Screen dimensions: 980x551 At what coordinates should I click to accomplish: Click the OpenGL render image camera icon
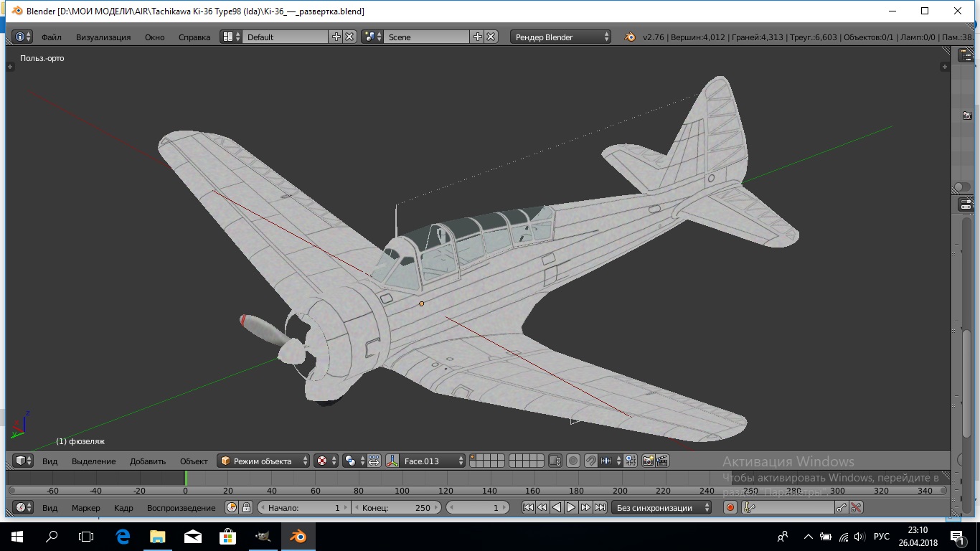click(x=648, y=461)
